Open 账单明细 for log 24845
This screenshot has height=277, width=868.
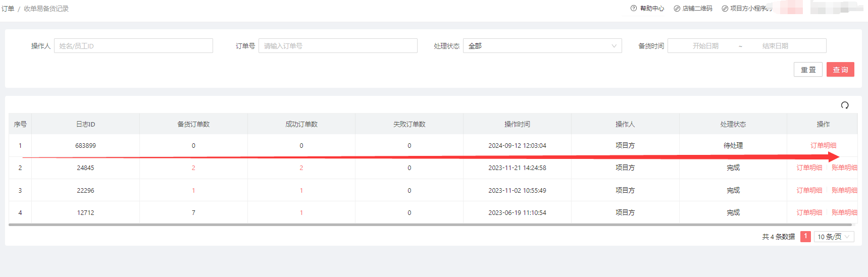coord(844,168)
